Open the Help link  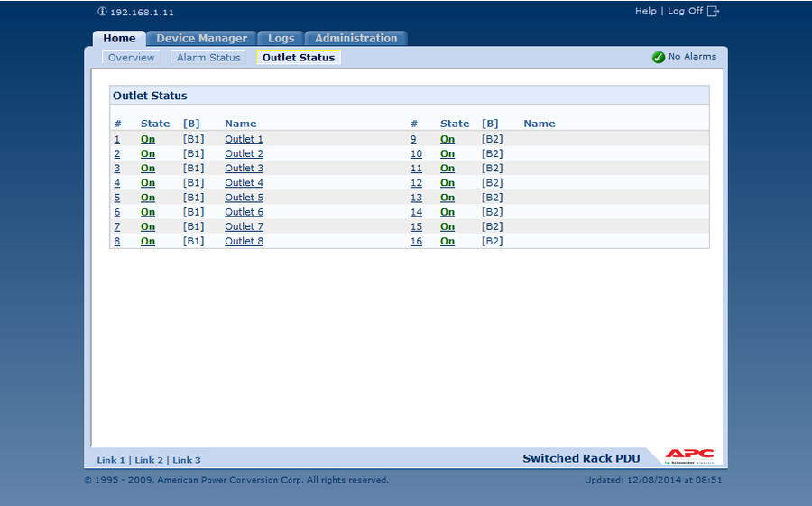pyautogui.click(x=645, y=11)
